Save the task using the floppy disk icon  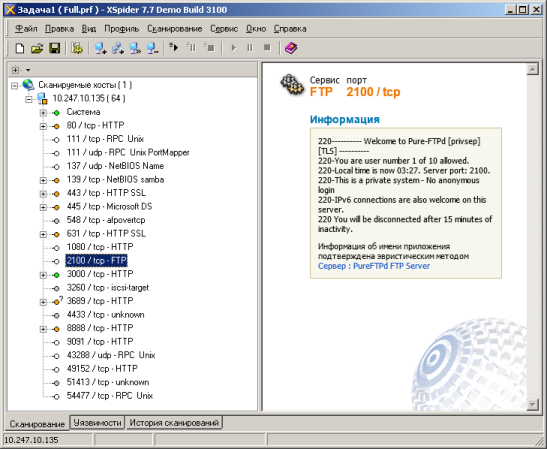pyautogui.click(x=54, y=48)
